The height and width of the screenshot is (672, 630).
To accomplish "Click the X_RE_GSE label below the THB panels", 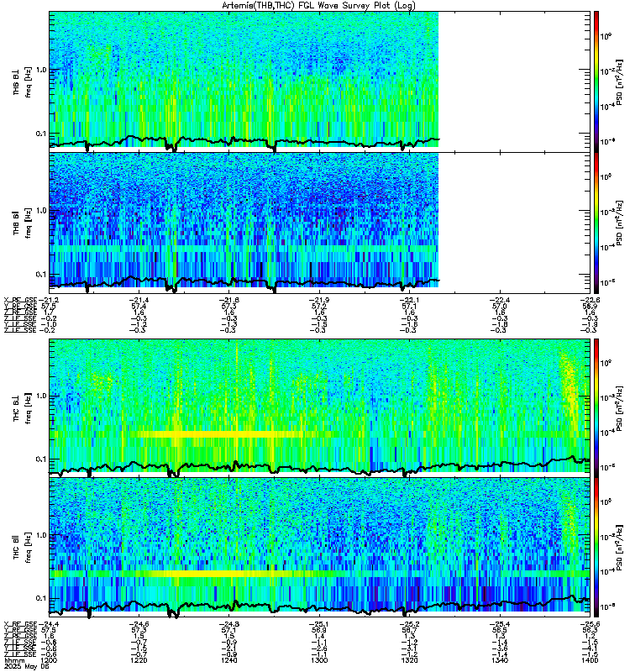I will click(20, 300).
